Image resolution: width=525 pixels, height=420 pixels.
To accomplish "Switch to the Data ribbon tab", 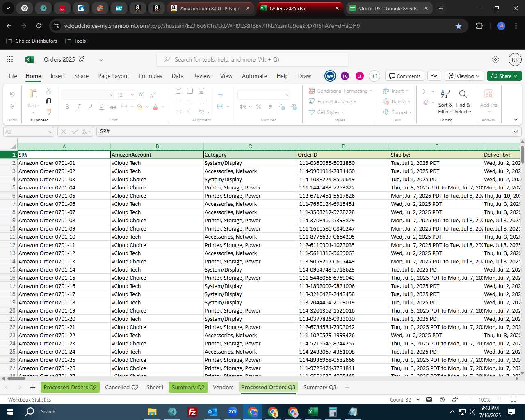I will (x=178, y=76).
